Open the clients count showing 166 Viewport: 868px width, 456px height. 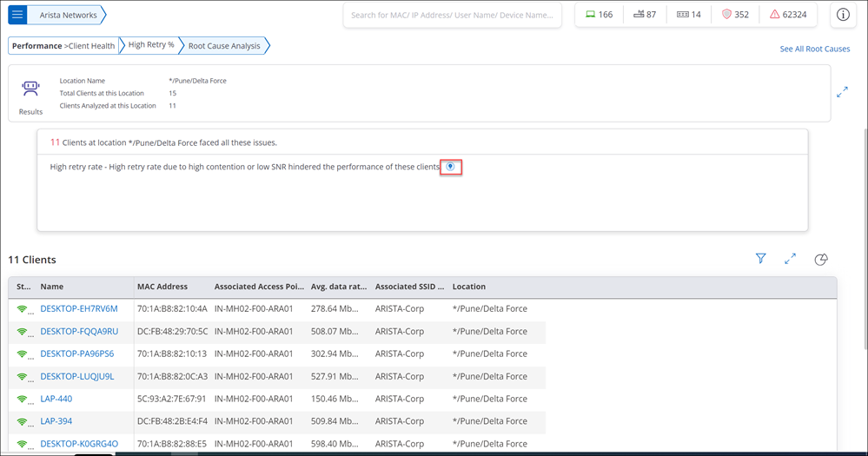pos(599,15)
